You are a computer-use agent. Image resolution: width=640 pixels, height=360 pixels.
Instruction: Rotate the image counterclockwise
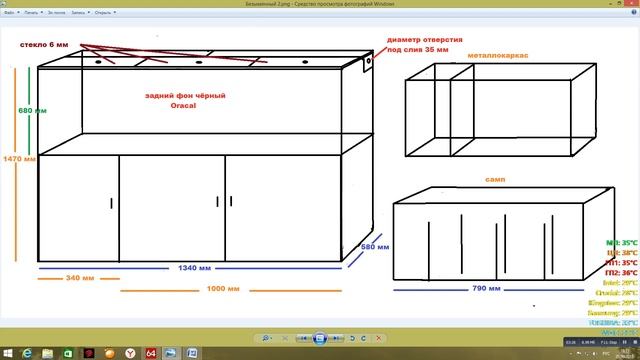point(352,338)
